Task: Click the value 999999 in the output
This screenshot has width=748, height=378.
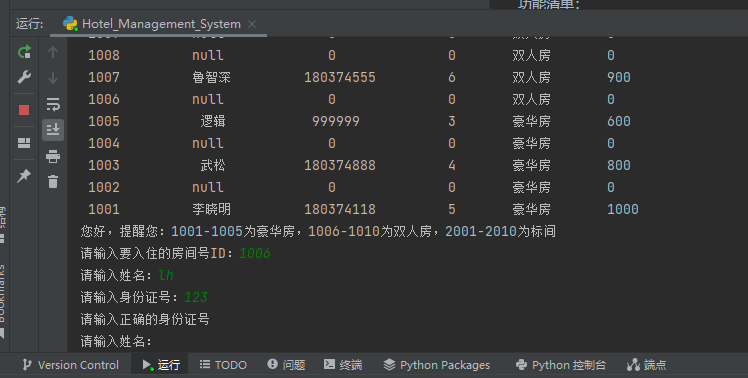Action: [336, 121]
